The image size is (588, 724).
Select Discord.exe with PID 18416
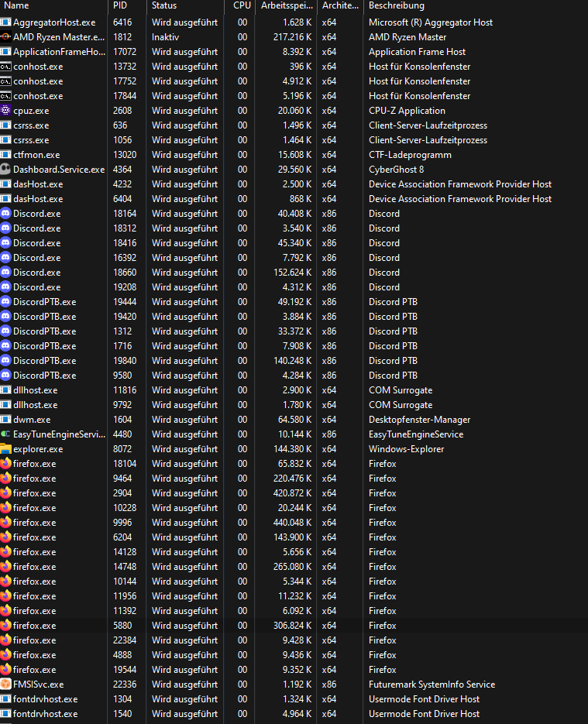(294, 243)
